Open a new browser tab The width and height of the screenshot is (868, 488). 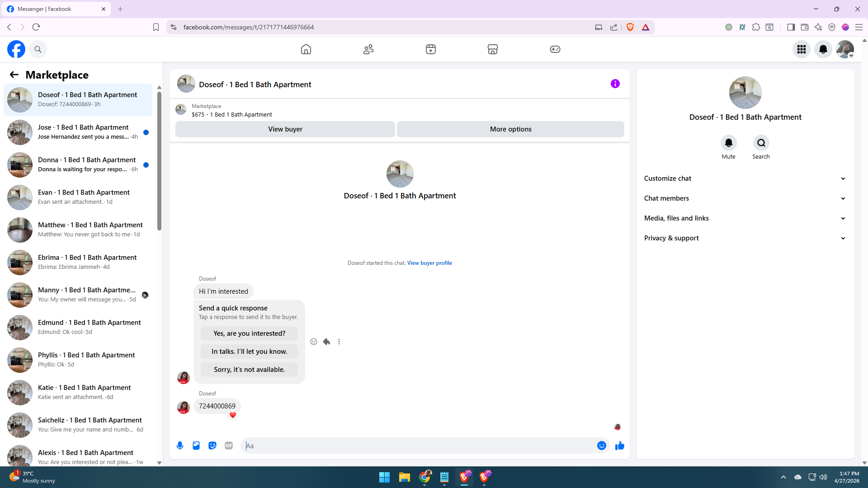coord(120,9)
